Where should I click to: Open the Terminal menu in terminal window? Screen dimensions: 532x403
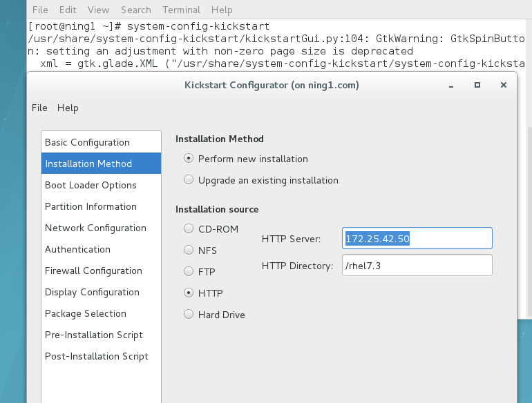point(181,10)
